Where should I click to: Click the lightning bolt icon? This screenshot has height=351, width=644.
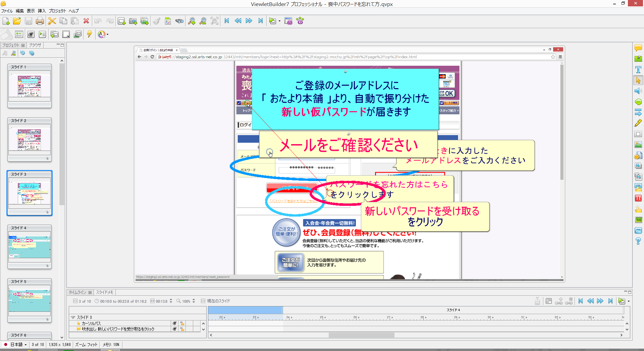[x=89, y=34]
